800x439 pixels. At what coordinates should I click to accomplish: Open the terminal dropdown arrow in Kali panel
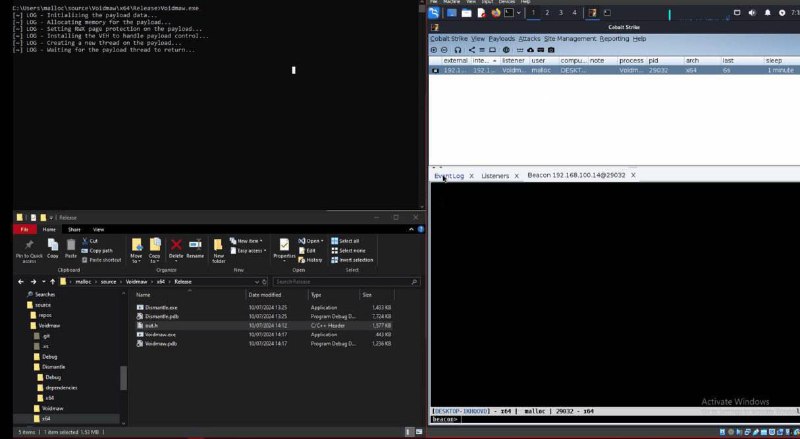[519, 13]
